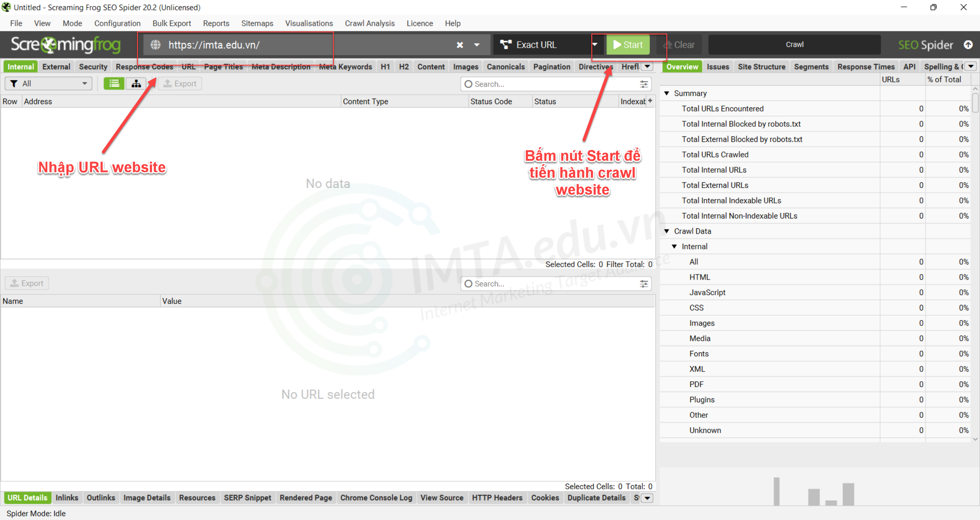The height and width of the screenshot is (520, 980).
Task: Select the Canonicals tab
Action: (506, 67)
